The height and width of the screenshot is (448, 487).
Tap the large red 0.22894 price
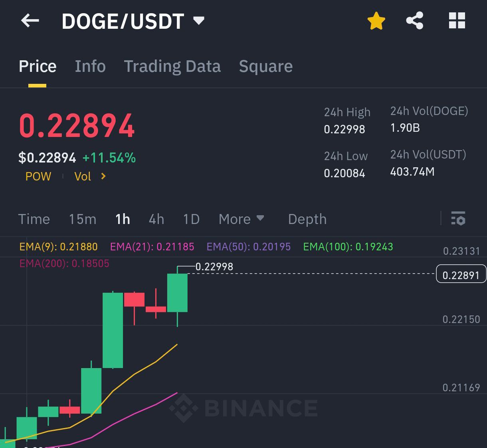click(77, 126)
